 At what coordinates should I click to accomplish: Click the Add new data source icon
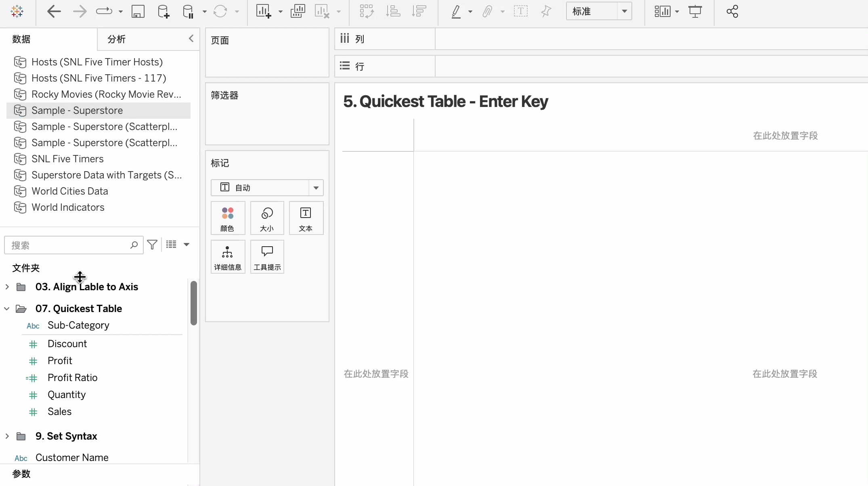(x=163, y=11)
